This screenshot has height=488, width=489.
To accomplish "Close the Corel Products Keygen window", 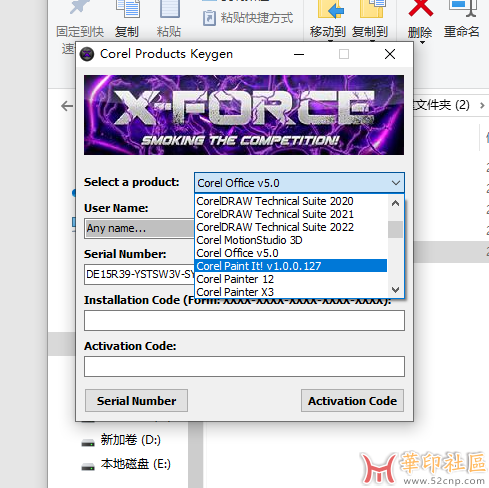I will [390, 54].
